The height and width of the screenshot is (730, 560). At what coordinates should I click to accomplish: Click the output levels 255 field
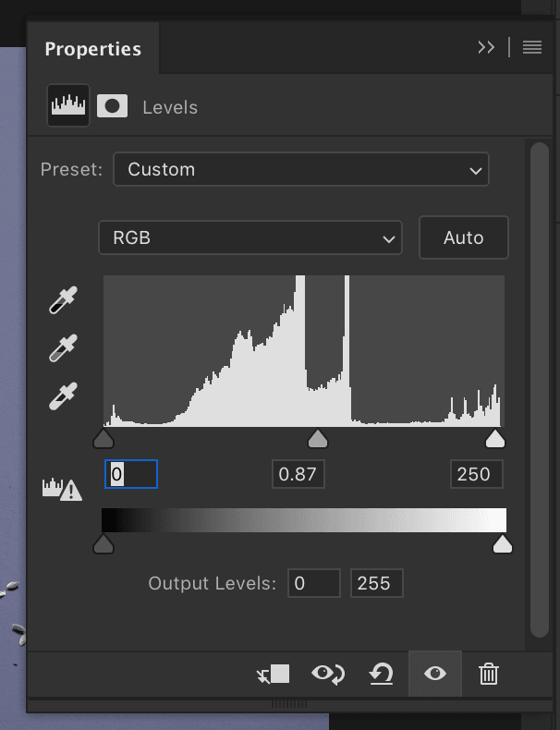click(x=377, y=583)
